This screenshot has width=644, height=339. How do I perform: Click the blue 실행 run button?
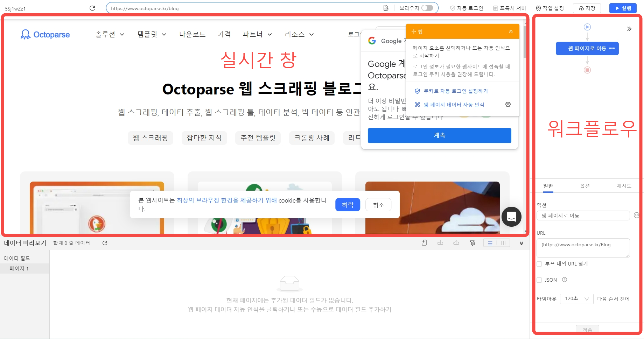623,8
